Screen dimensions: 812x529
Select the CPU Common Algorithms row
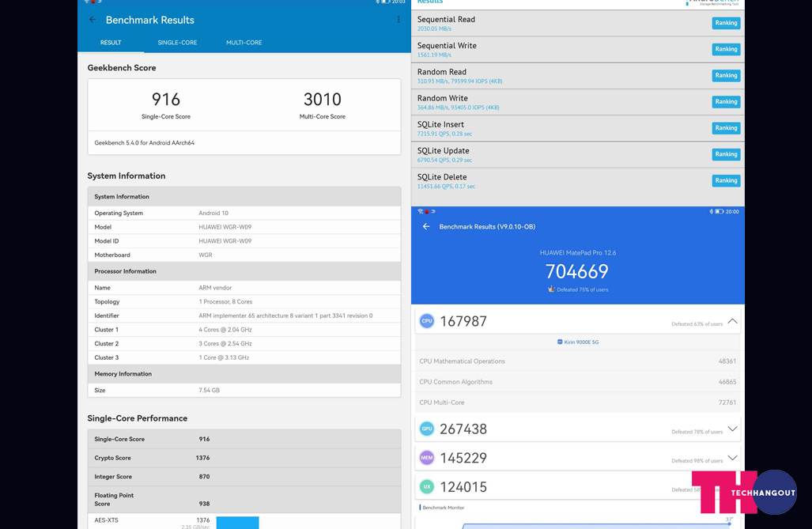pyautogui.click(x=577, y=382)
